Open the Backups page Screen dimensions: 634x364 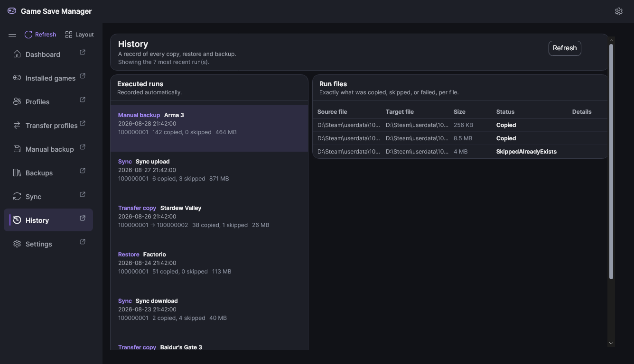click(48, 173)
